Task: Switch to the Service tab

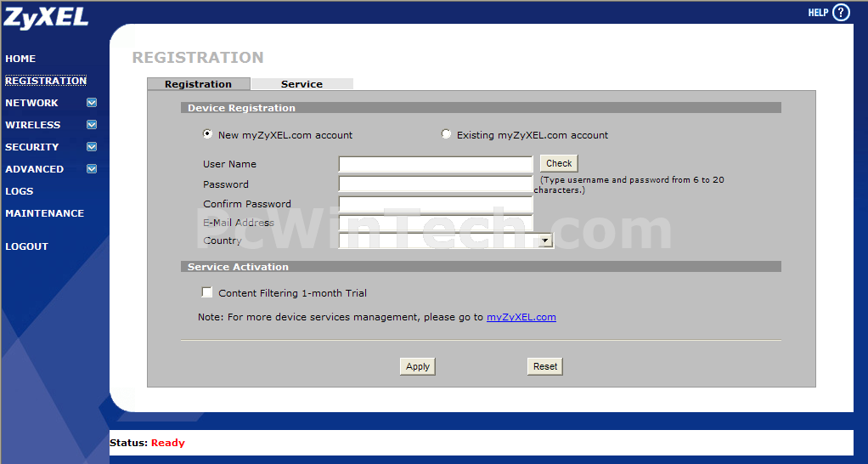Action: tap(302, 84)
